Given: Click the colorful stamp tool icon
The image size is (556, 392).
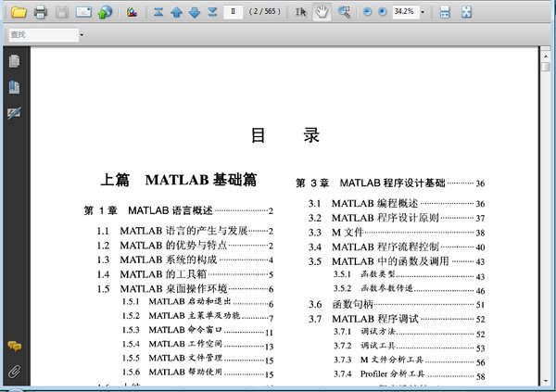Looking at the screenshot, I should (132, 12).
